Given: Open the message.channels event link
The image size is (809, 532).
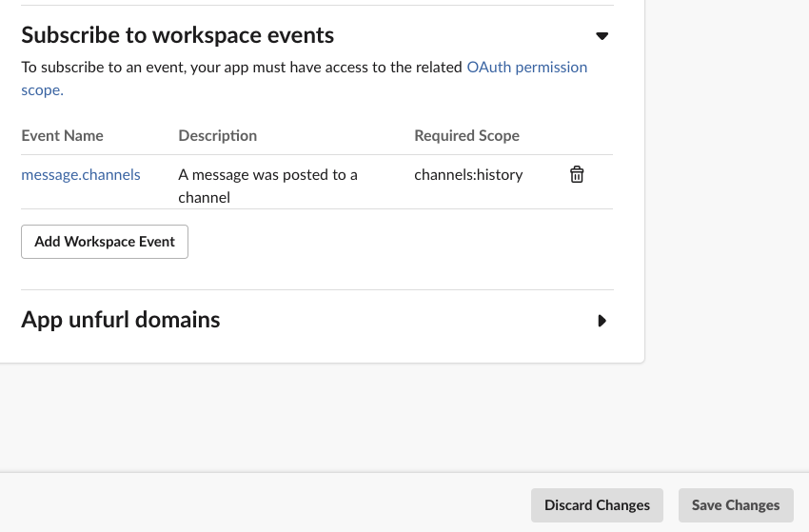Looking at the screenshot, I should point(81,175).
